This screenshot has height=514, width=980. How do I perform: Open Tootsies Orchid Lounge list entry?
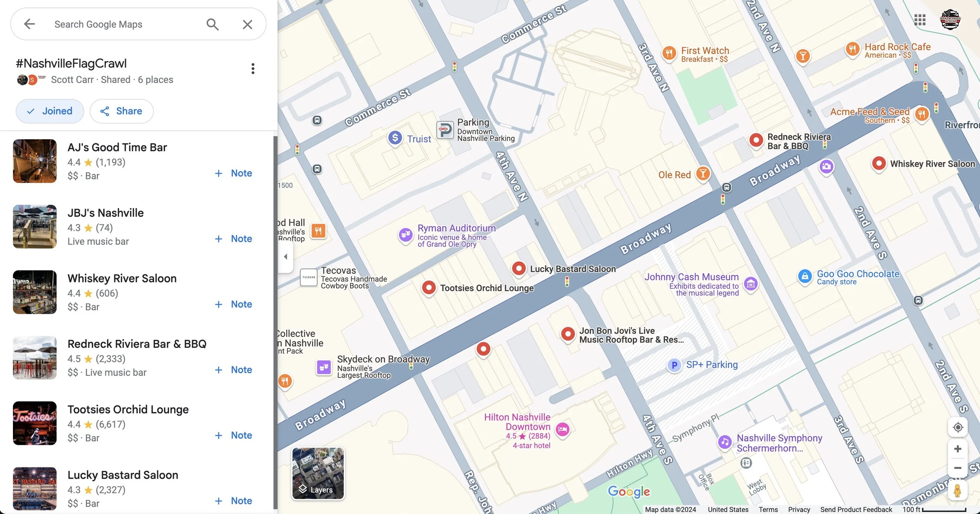[128, 409]
